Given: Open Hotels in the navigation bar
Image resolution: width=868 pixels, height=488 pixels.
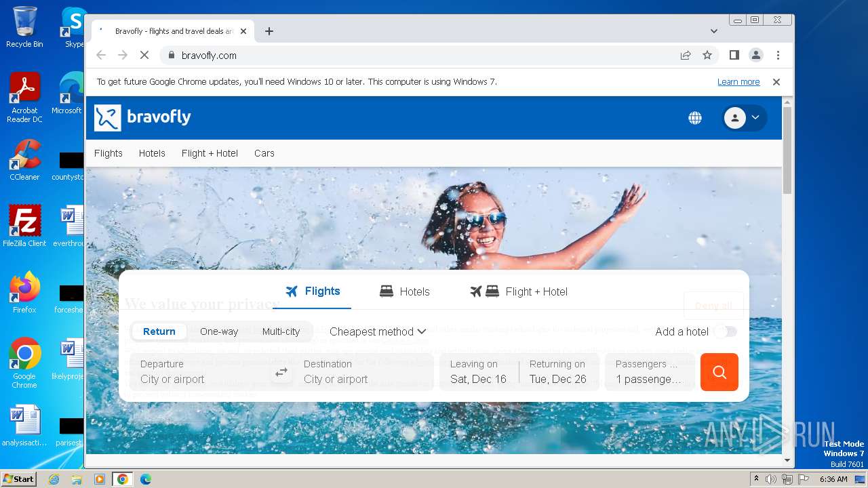Looking at the screenshot, I should (x=152, y=153).
